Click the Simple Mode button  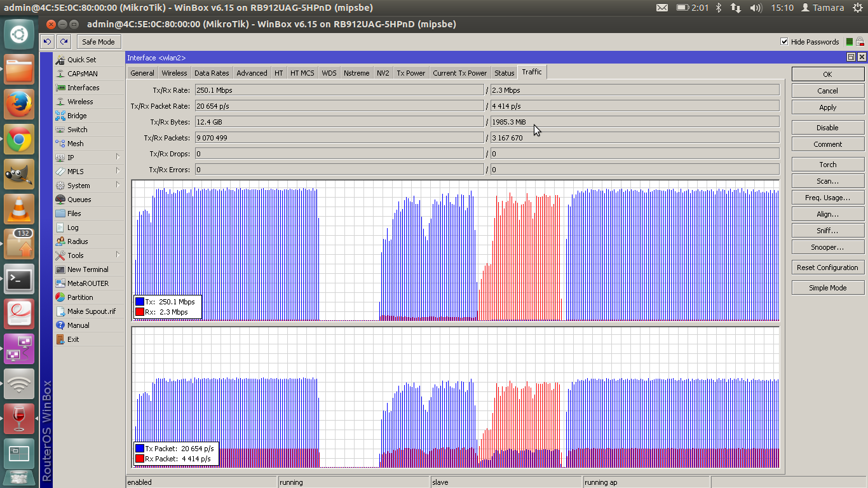point(827,288)
